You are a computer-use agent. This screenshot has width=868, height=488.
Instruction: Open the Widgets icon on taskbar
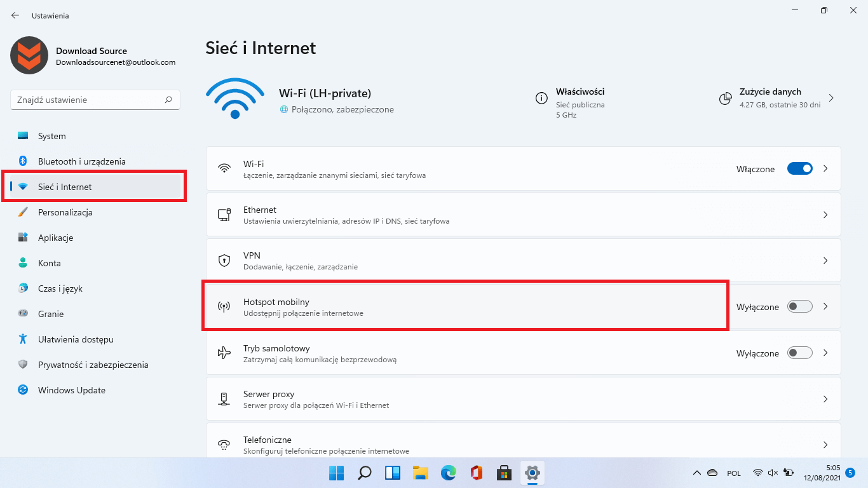[x=393, y=473]
